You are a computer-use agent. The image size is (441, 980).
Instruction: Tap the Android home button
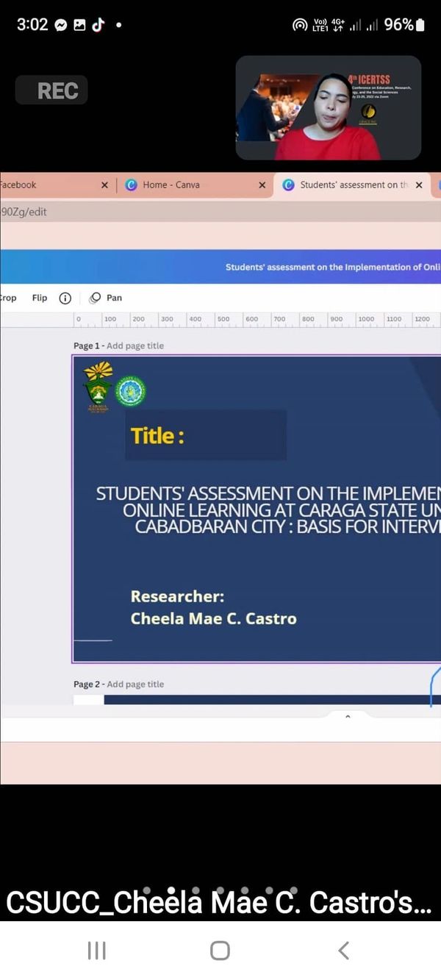(x=220, y=951)
